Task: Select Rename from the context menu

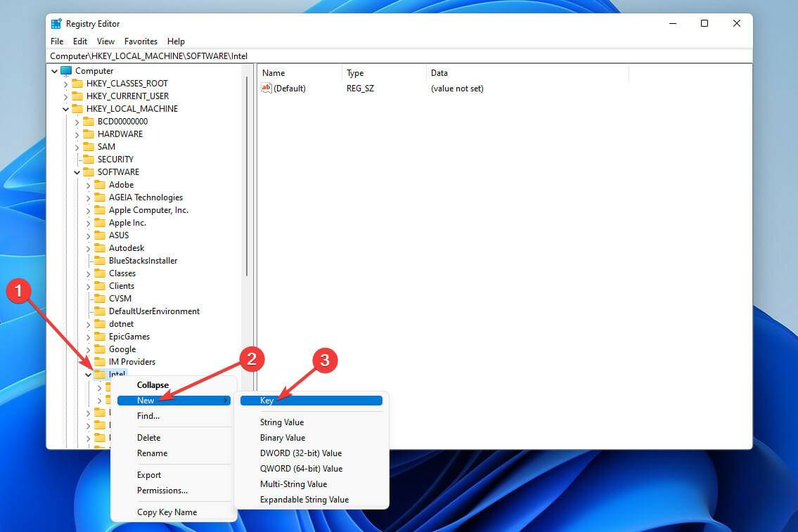Action: [152, 453]
